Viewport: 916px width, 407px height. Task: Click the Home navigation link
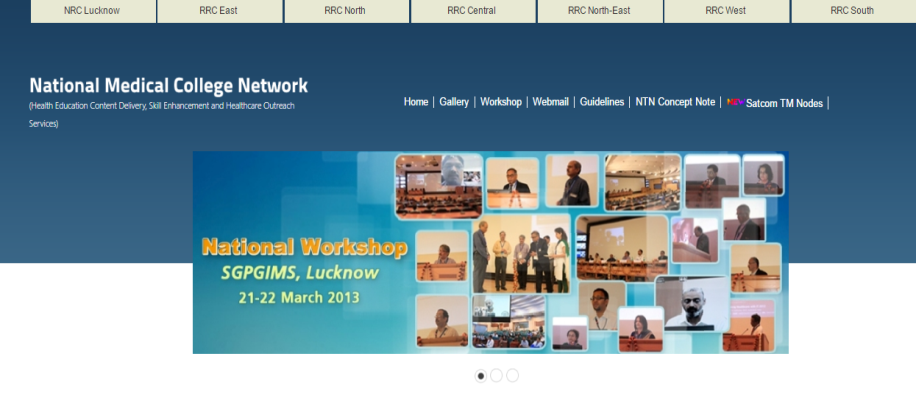416,102
